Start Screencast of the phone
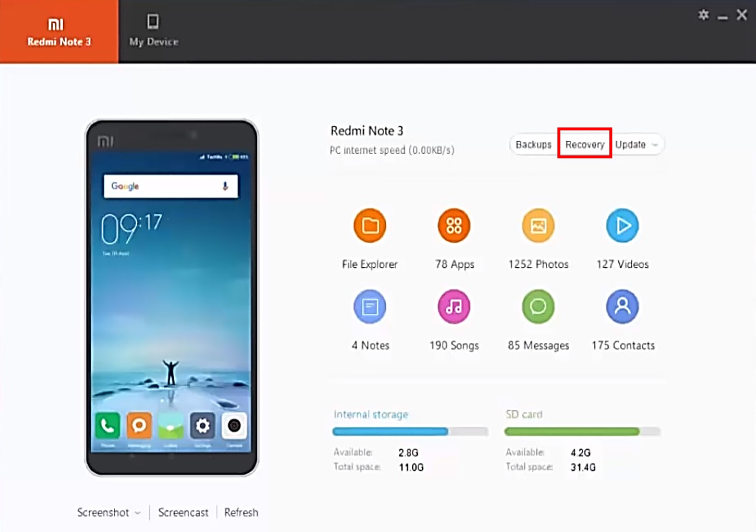This screenshot has width=756, height=532. 183,512
